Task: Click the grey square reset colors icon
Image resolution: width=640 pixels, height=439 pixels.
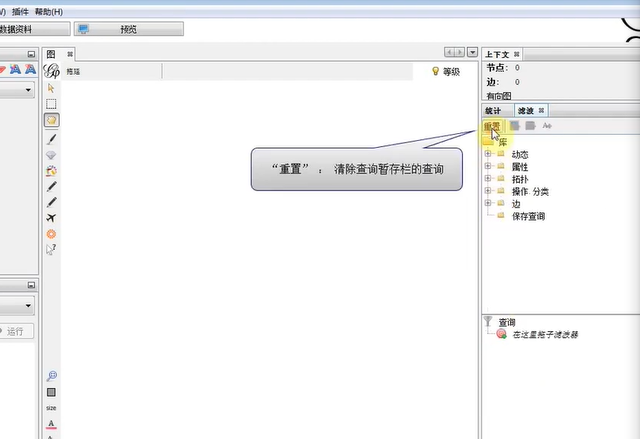Action: 51,392
